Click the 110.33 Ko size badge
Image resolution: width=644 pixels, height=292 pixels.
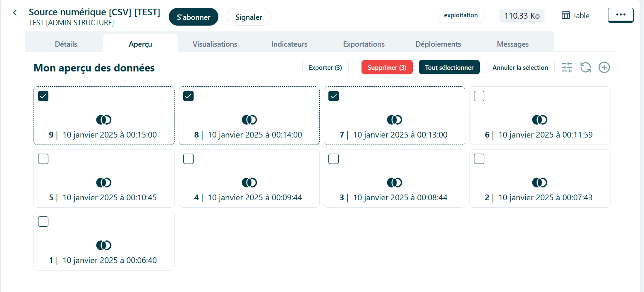click(x=522, y=16)
